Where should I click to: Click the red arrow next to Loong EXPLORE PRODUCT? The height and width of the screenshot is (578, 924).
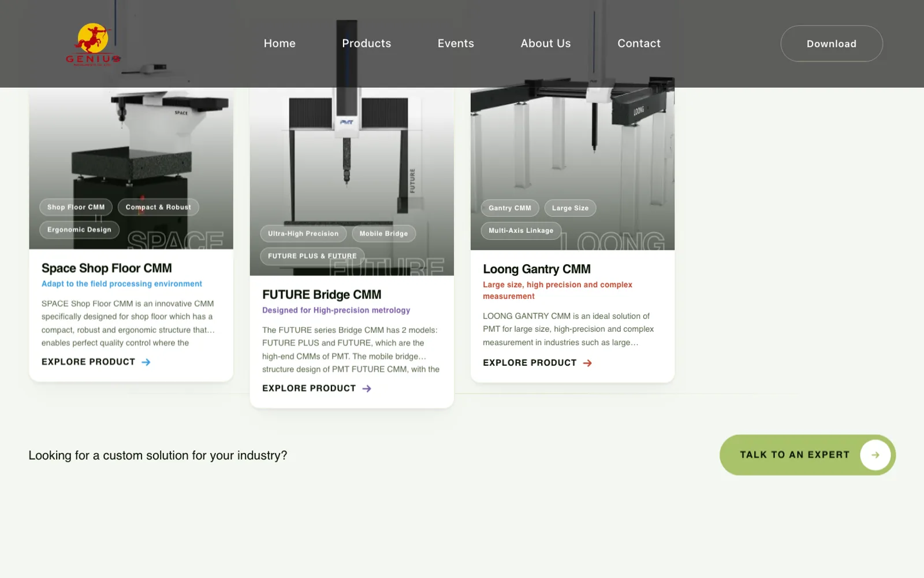[587, 363]
